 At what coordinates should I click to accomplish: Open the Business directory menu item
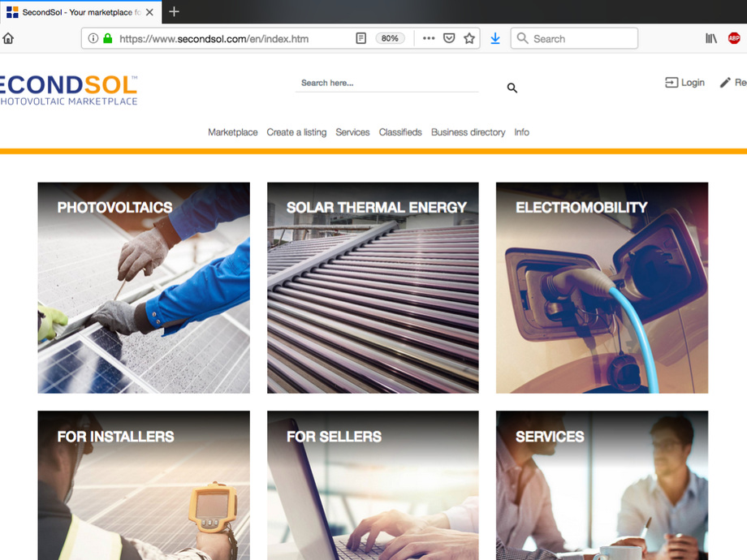[468, 132]
